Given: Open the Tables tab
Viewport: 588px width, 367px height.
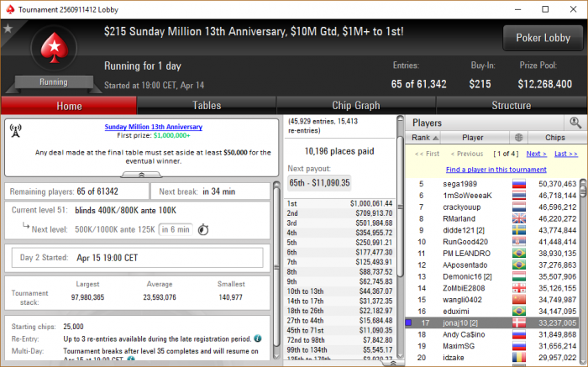Looking at the screenshot, I should tap(207, 106).
